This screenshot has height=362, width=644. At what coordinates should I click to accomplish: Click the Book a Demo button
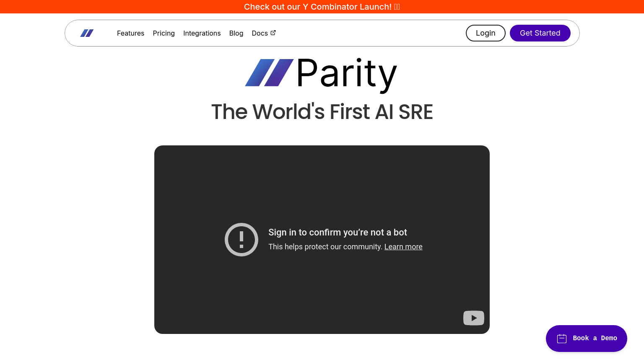[x=587, y=339]
